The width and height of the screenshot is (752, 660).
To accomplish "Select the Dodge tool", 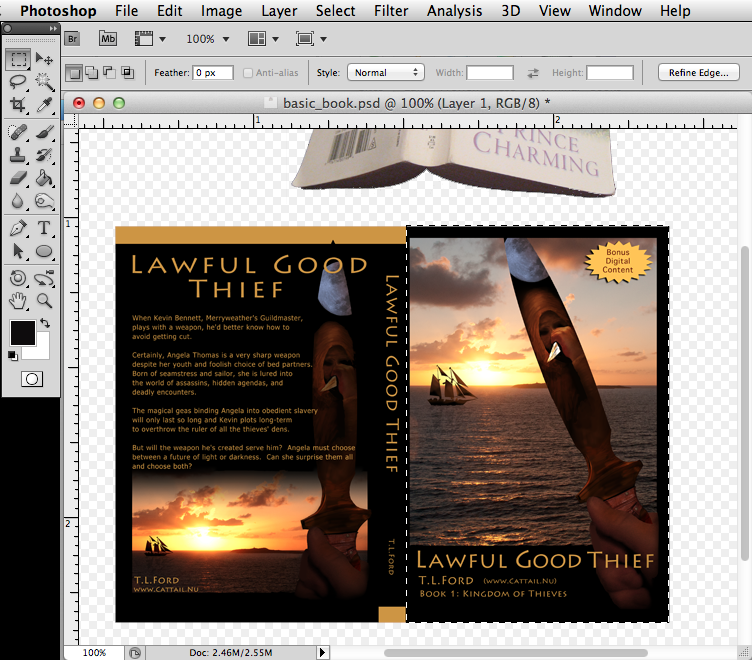I will [x=44, y=201].
